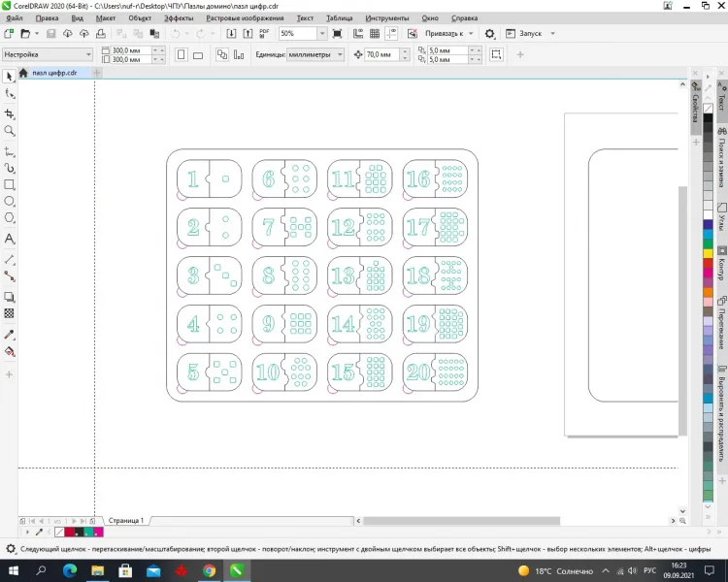The height and width of the screenshot is (582, 728).
Task: Expand the undo history arrow
Action: click(187, 33)
